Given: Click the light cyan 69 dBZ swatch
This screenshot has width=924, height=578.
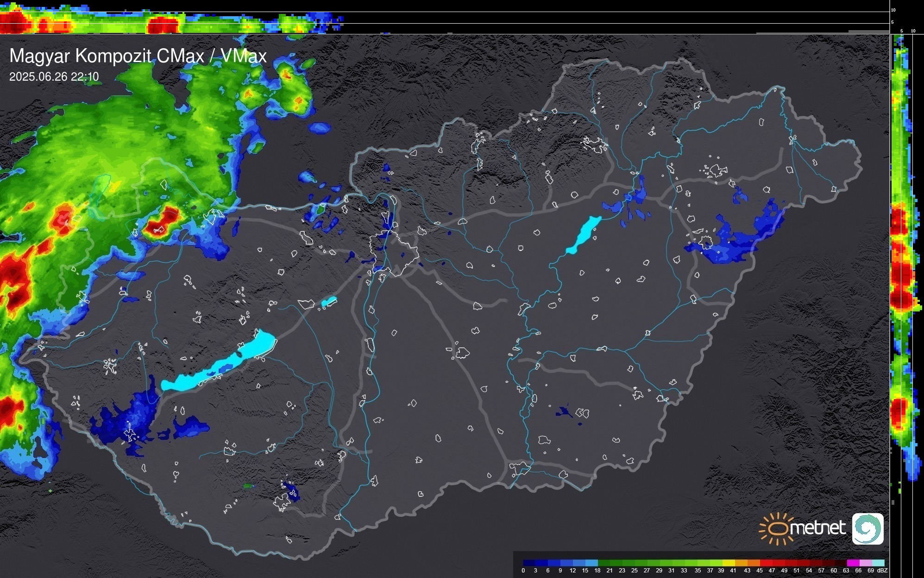Looking at the screenshot, I should pyautogui.click(x=878, y=563).
